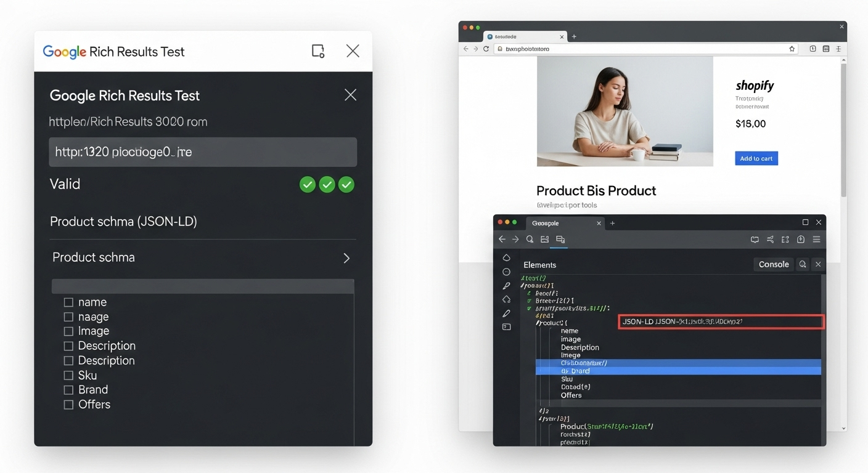
Task: Click the search icon in the DevTools toolbar
Action: [x=530, y=240]
